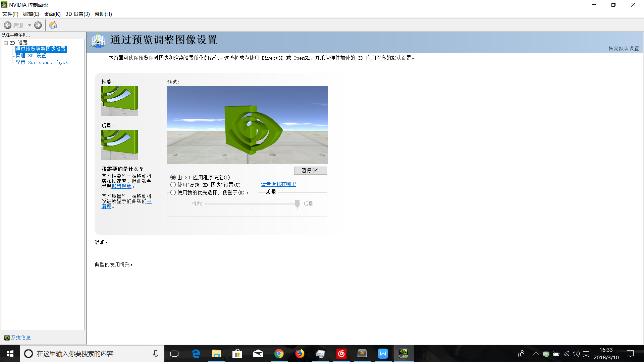This screenshot has width=644, height=362.
Task: Click the 英 input method indicator
Action: pos(586,354)
